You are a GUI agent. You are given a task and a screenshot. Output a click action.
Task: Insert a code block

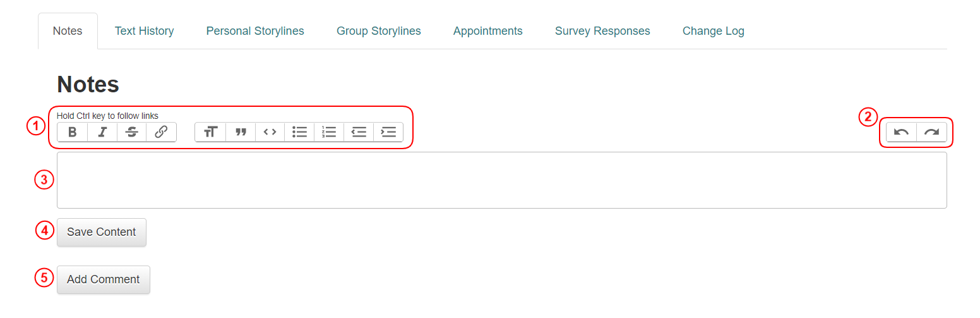(270, 132)
